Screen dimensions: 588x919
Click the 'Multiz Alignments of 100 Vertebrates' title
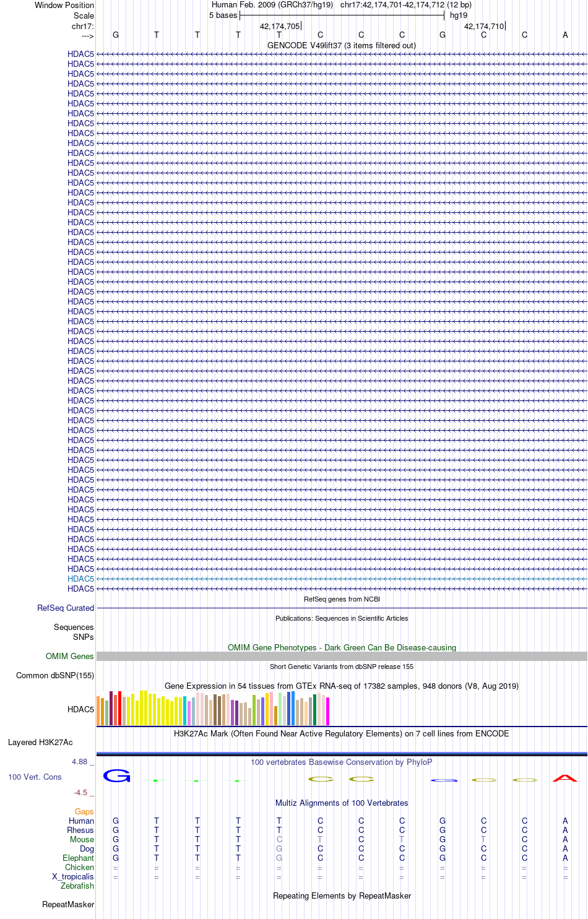[342, 803]
